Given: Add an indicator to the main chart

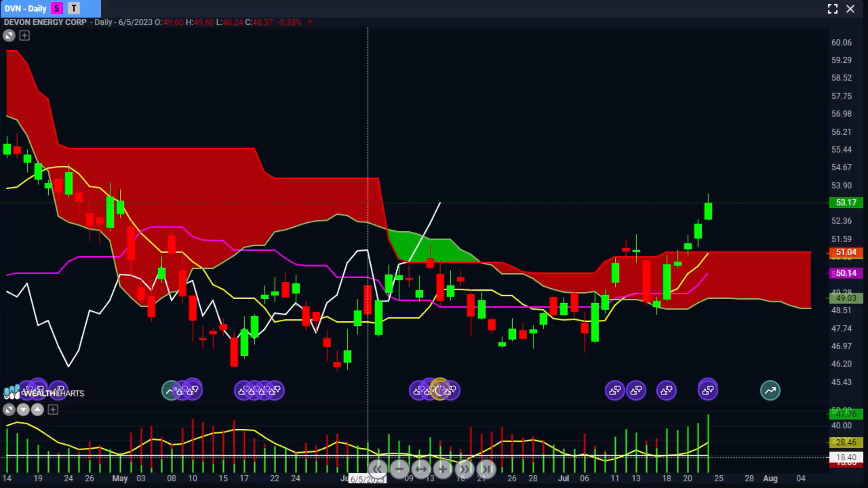Looking at the screenshot, I should click(x=24, y=35).
